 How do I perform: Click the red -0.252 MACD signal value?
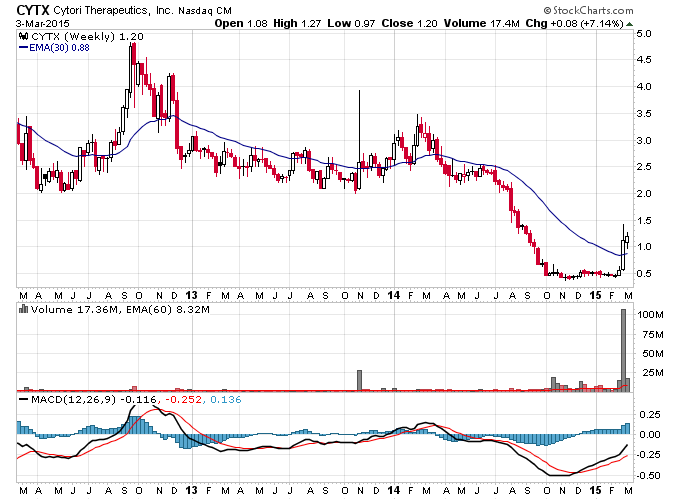click(x=184, y=399)
